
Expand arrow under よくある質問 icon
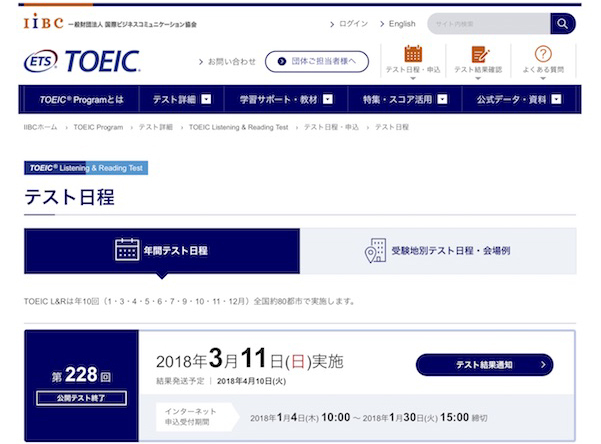(x=543, y=78)
